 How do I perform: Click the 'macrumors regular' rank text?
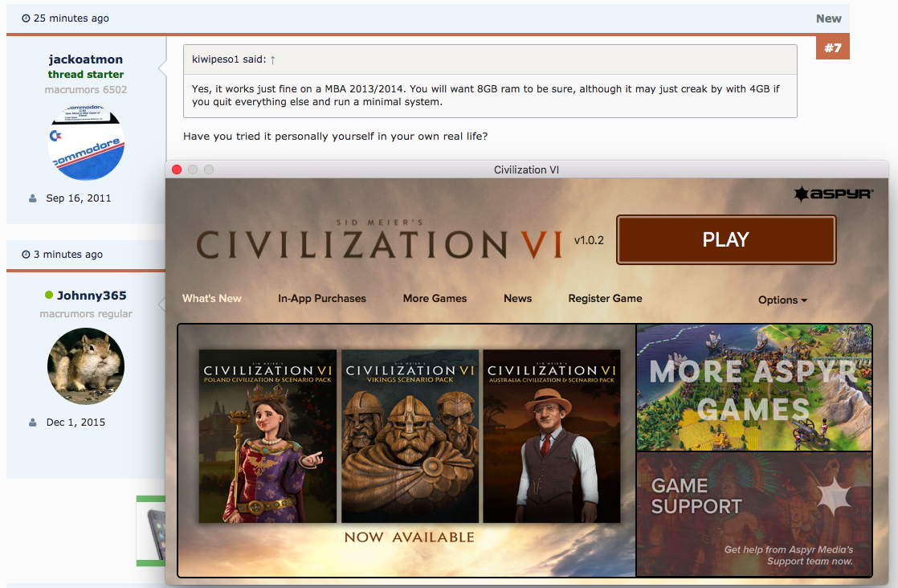(x=86, y=314)
